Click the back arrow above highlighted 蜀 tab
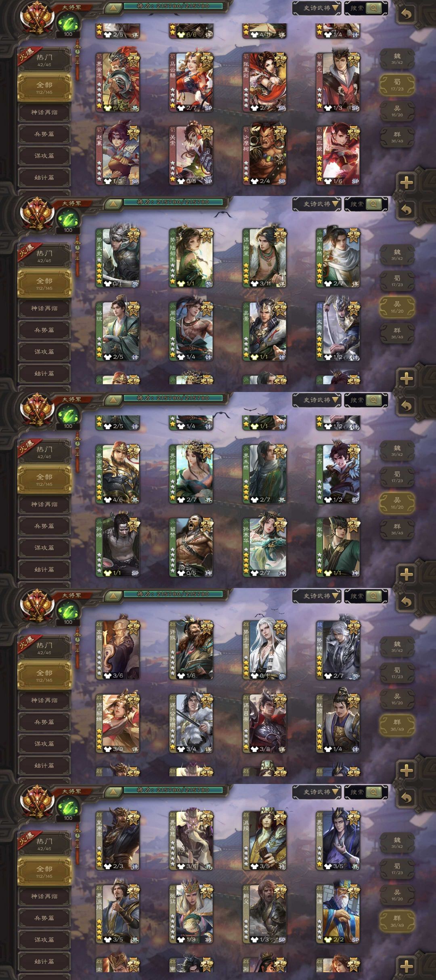Image resolution: width=436 pixels, height=980 pixels. (x=407, y=14)
